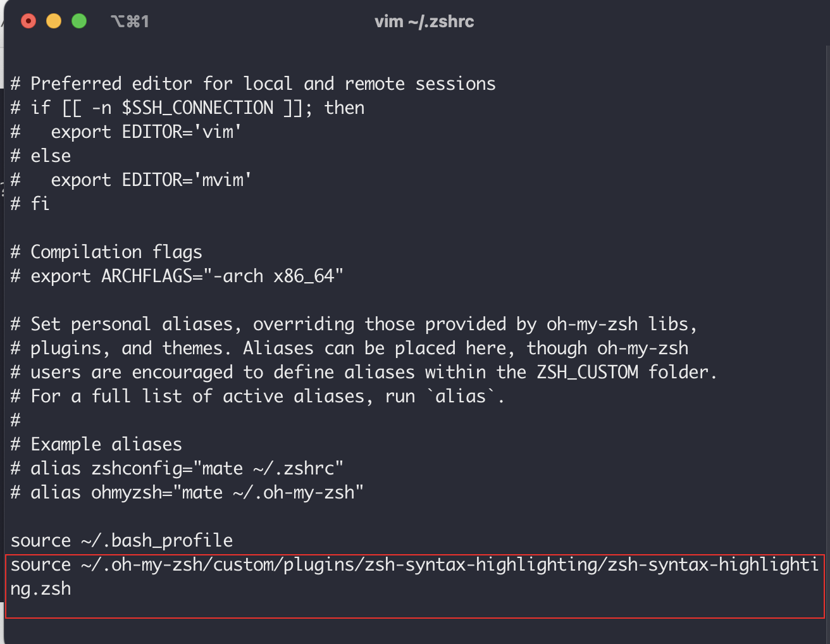Click the "vim ~/.zshrc" window title
Viewport: 830px width, 644px height.
424,22
